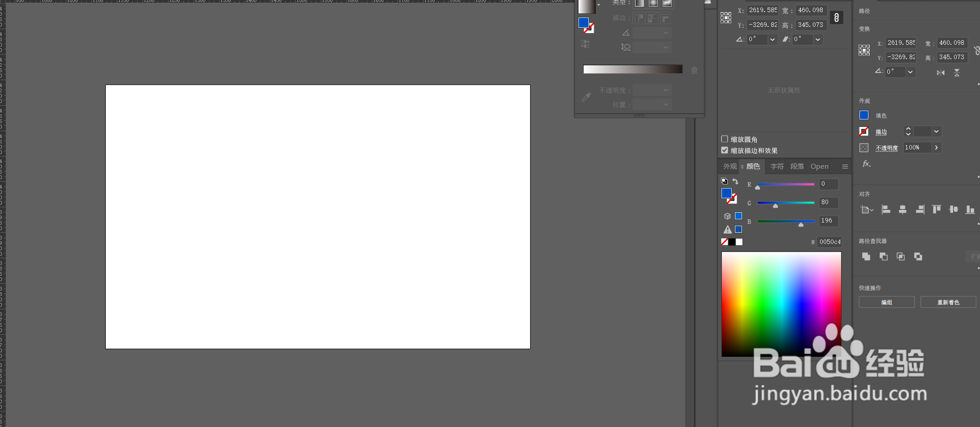Viewport: 980px width, 427px height.
Task: Click the out-of-gamut warning triangle icon
Action: tap(728, 230)
